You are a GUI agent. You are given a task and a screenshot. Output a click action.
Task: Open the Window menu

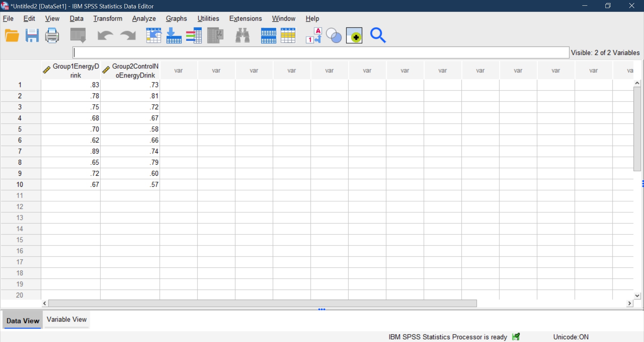coord(284,19)
